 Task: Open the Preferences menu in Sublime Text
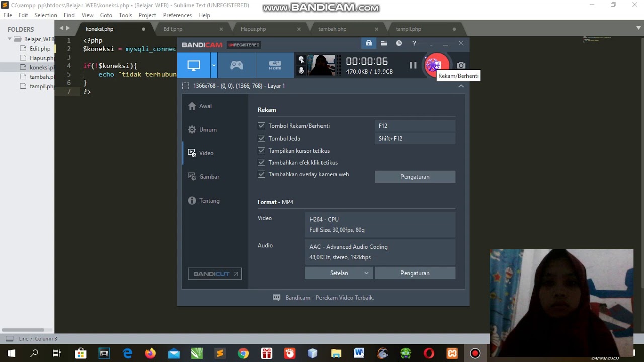pos(177,15)
